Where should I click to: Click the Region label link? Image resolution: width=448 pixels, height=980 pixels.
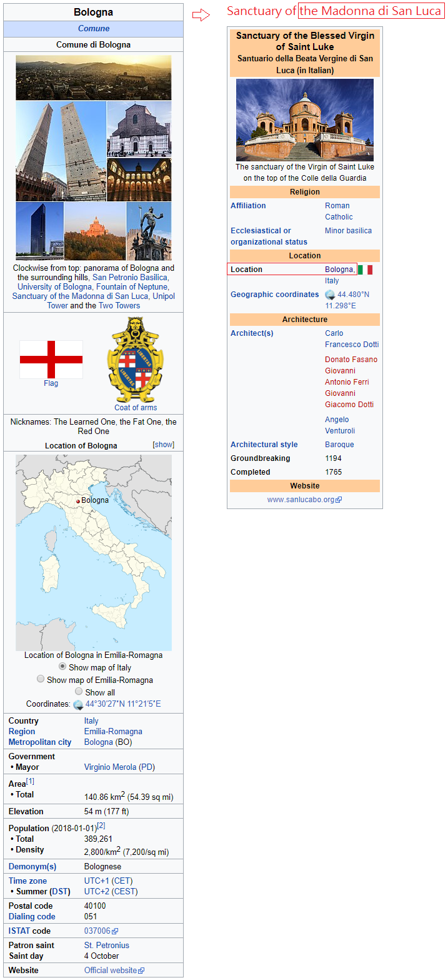point(22,732)
